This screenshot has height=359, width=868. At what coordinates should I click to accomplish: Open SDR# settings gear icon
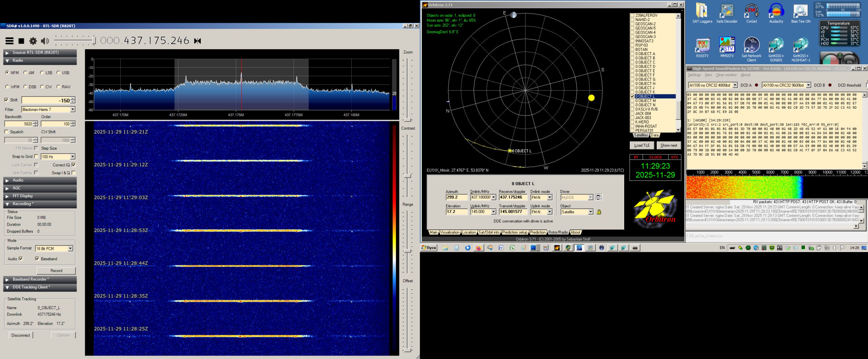click(33, 41)
